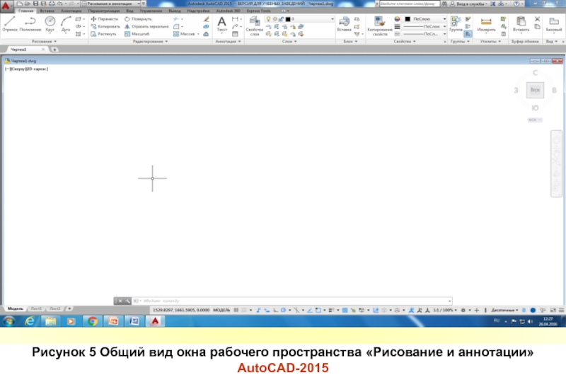
Task: Open the workspace dropdown Рисование и аннотации
Action: (113, 4)
